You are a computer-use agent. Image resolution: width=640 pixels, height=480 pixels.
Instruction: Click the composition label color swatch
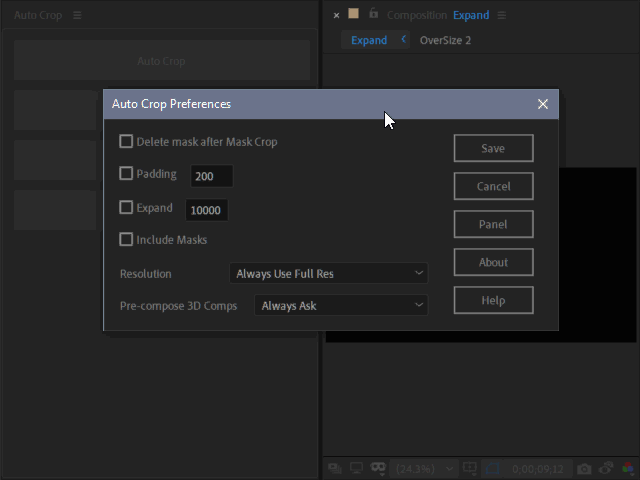point(353,13)
